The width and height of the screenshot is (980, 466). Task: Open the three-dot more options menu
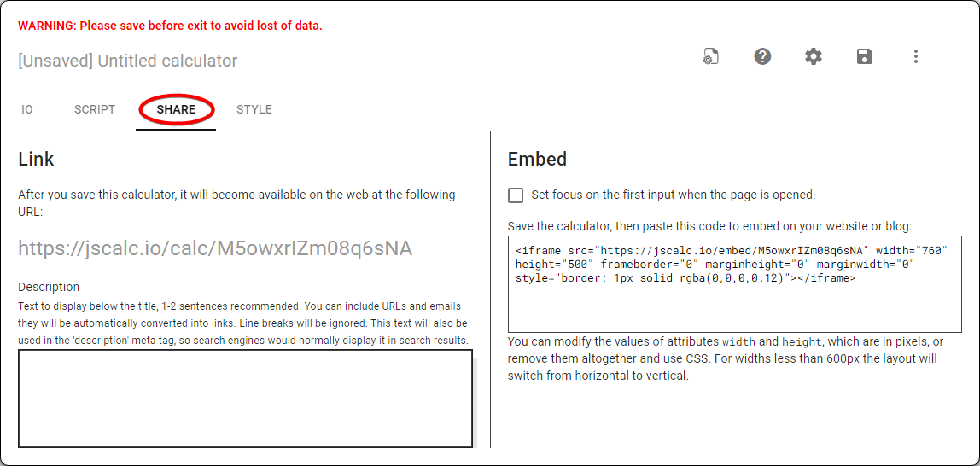(x=916, y=57)
